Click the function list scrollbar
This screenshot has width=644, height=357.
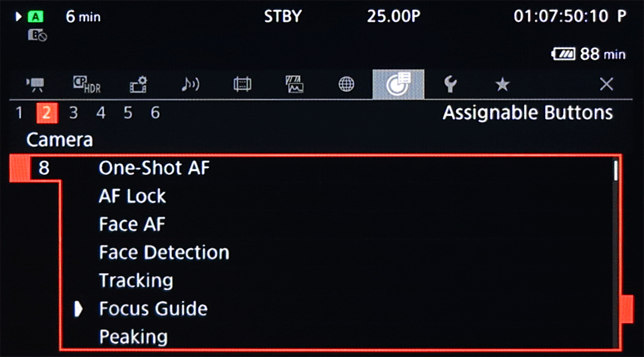click(615, 253)
